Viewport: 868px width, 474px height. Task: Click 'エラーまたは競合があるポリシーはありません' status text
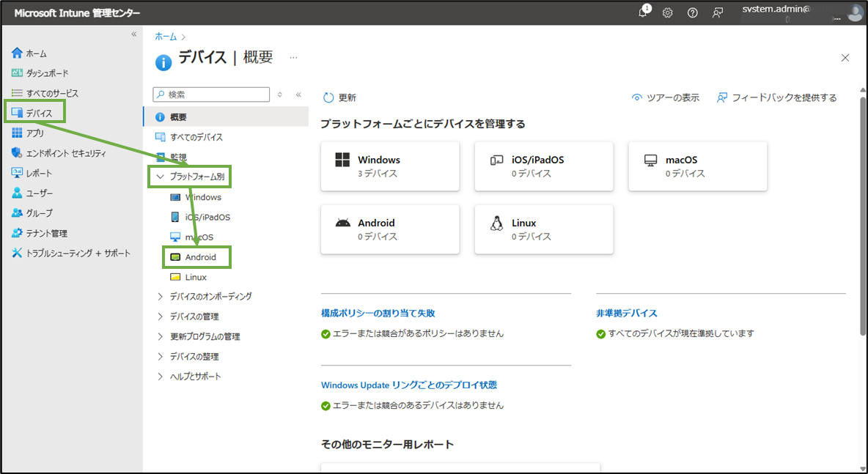(x=418, y=333)
